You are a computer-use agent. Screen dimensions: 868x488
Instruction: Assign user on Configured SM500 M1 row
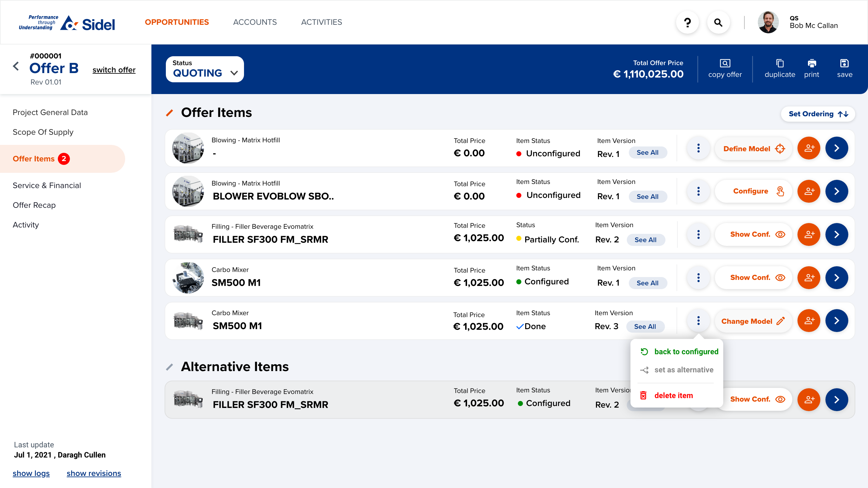point(808,277)
